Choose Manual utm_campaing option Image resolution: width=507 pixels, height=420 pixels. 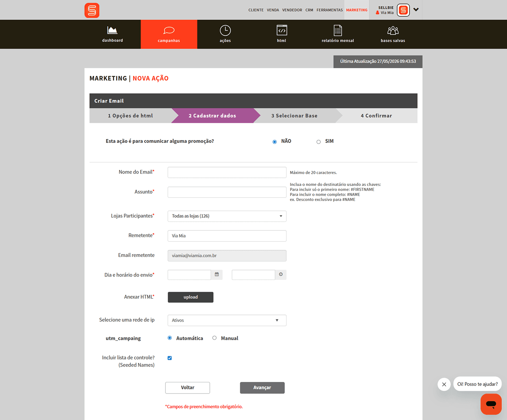coord(214,338)
